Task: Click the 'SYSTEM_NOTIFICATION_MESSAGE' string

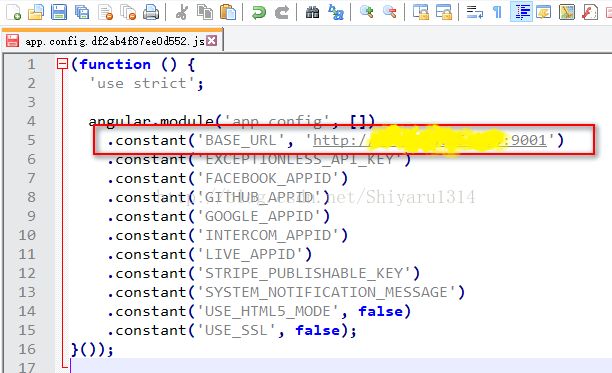Action: 326,292
